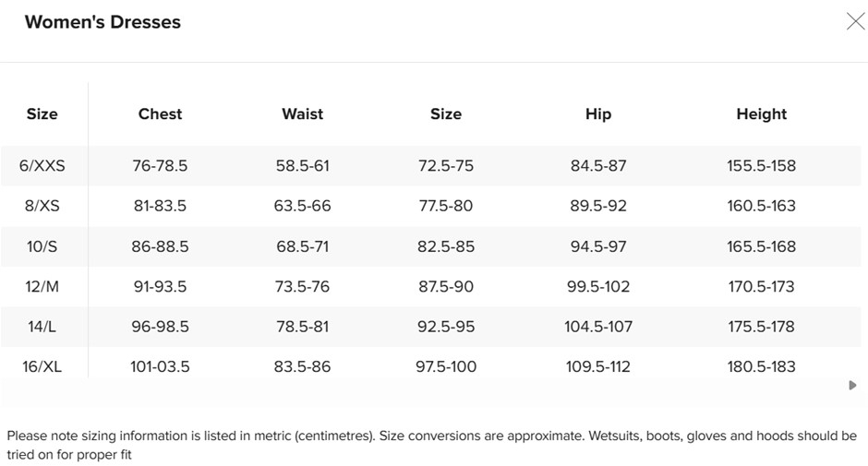The height and width of the screenshot is (466, 868).
Task: Select the Waist column header
Action: pos(302,114)
